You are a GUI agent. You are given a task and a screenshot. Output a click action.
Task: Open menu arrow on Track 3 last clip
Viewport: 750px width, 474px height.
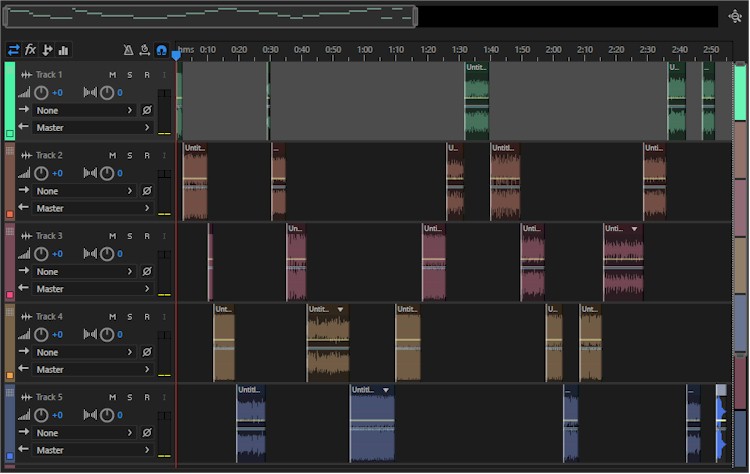point(634,229)
